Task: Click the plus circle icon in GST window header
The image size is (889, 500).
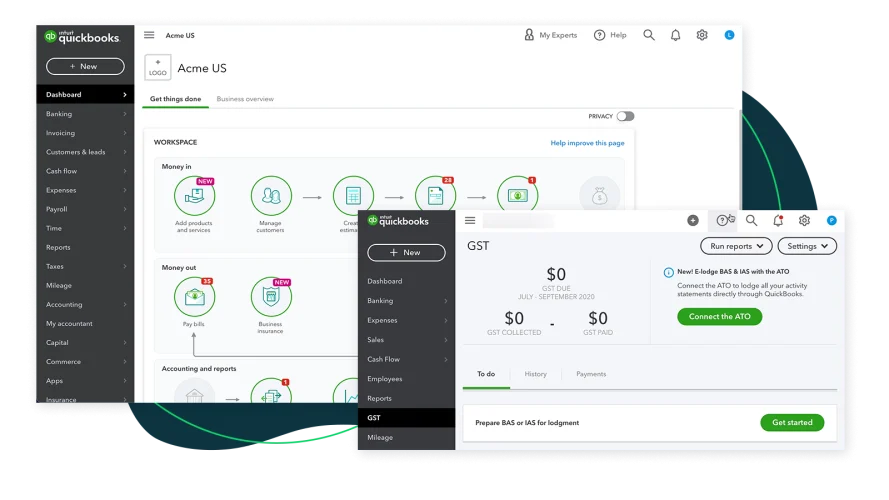Action: pyautogui.click(x=693, y=221)
